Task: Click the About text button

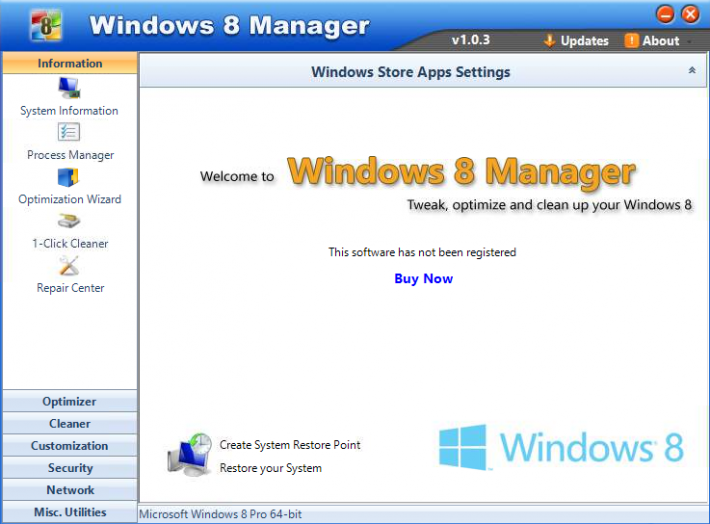Action: [x=661, y=41]
